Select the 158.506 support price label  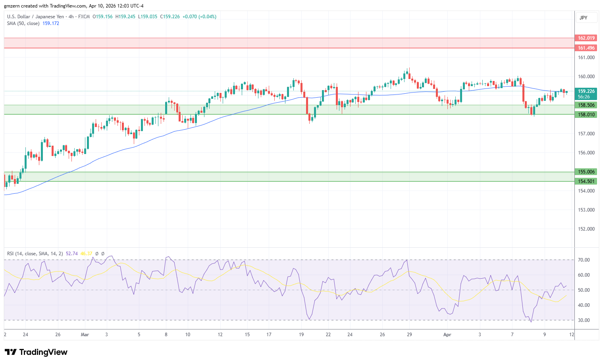click(586, 105)
